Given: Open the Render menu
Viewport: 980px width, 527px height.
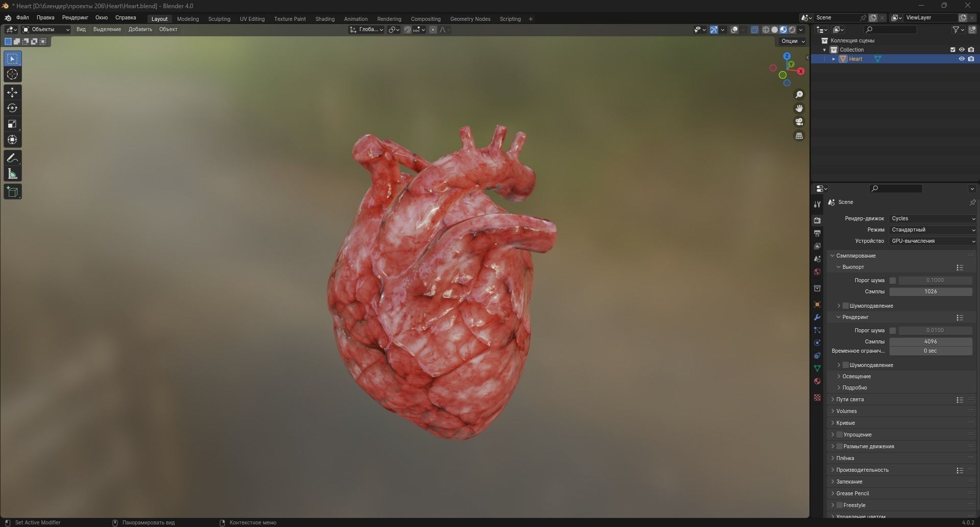Looking at the screenshot, I should click(75, 18).
